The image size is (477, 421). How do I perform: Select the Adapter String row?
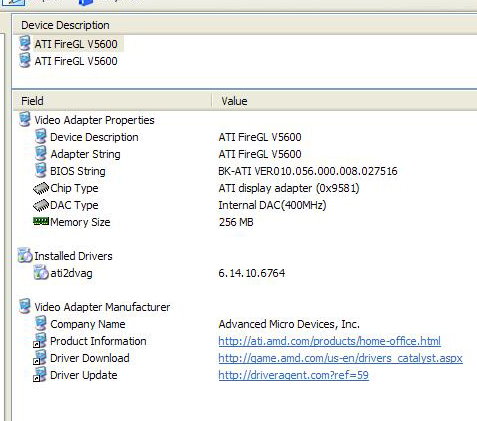(x=245, y=154)
